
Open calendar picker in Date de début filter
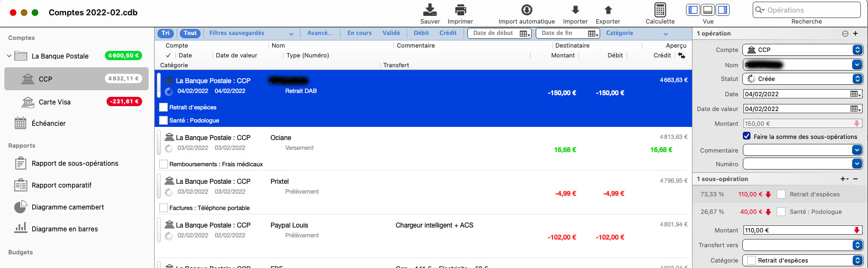525,33
